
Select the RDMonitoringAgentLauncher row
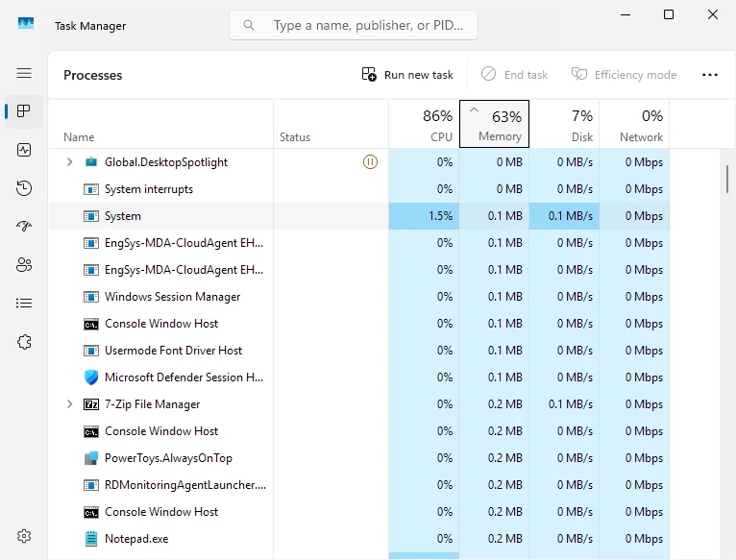click(x=358, y=485)
